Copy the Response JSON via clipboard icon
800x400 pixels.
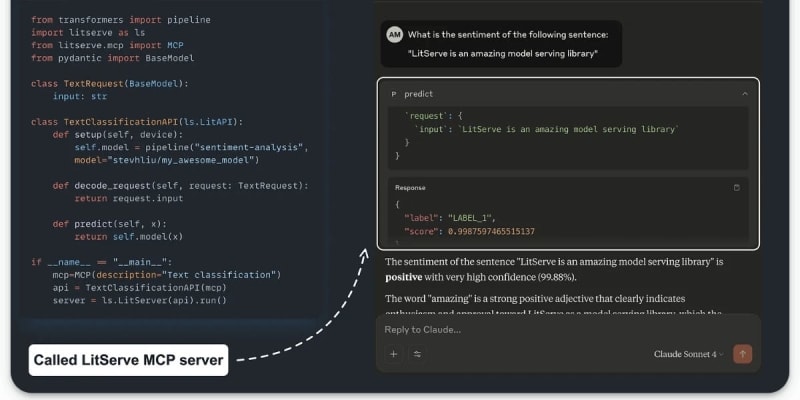[x=737, y=187]
